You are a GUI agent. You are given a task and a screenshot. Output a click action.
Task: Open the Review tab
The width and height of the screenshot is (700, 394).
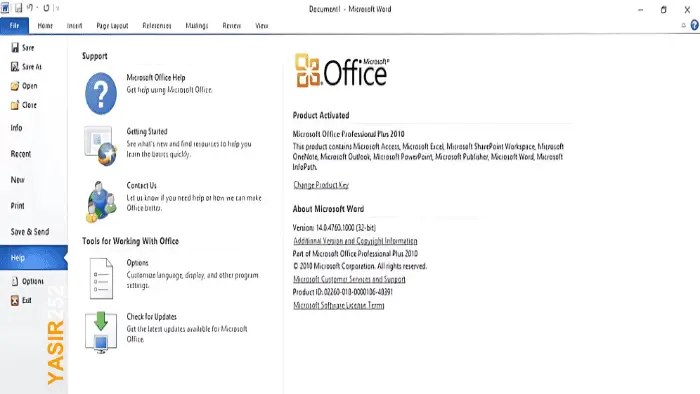[232, 26]
